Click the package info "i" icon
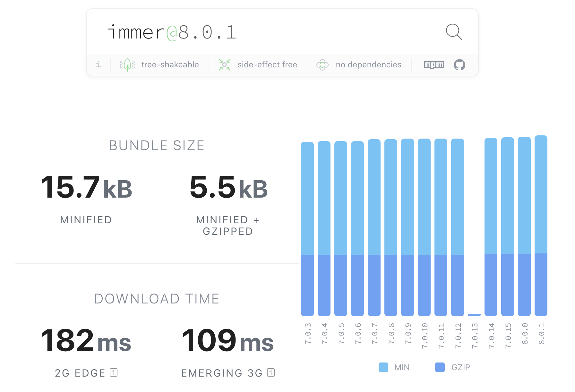Image resolution: width=575 pixels, height=392 pixels. (x=99, y=64)
